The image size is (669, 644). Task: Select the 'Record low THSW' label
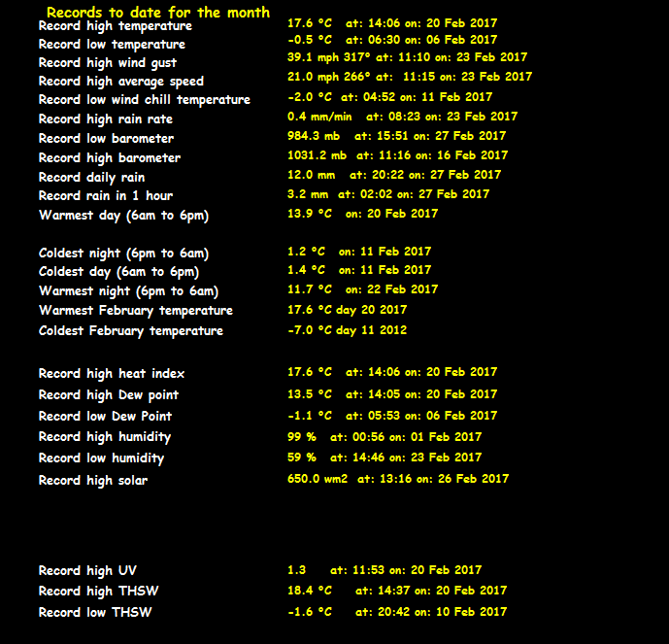[x=95, y=613]
